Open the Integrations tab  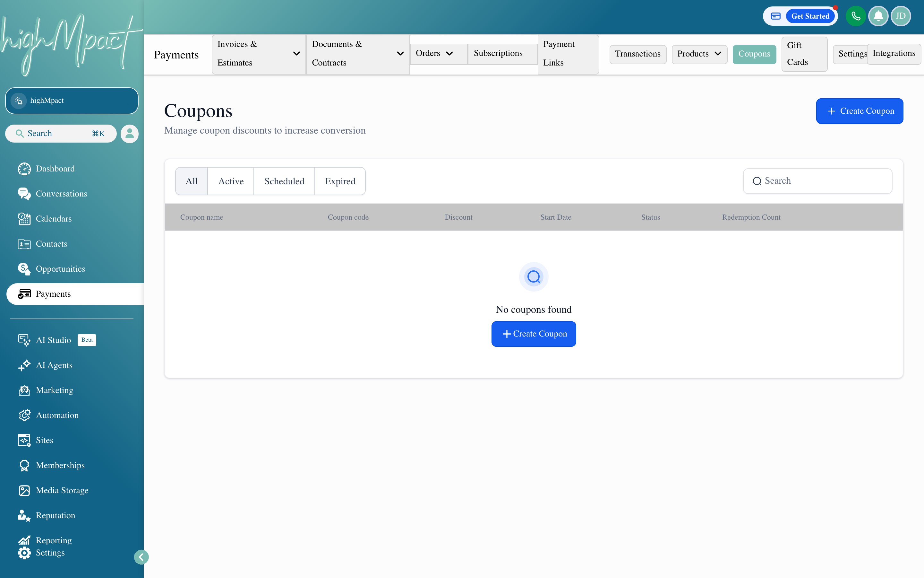[894, 54]
